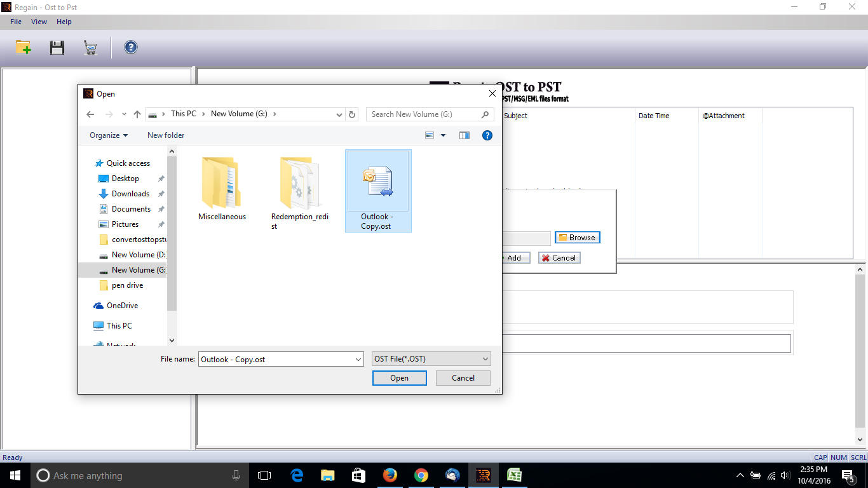Image resolution: width=868 pixels, height=488 pixels.
Task: Refresh the New Volume (G:) location
Action: 352,114
